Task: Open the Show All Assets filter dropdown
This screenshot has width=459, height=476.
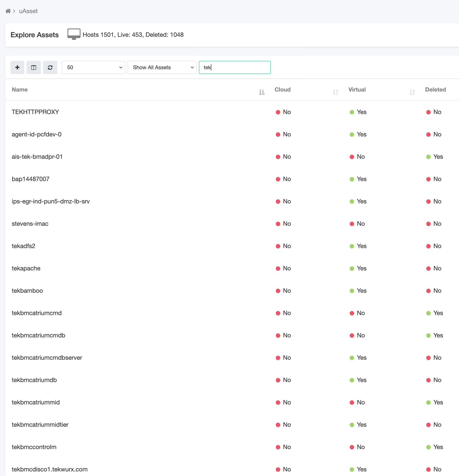Action: pyautogui.click(x=162, y=67)
